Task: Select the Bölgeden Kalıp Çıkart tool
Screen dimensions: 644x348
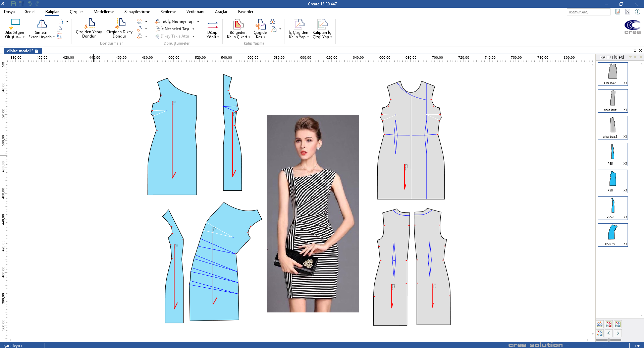Action: (238, 24)
